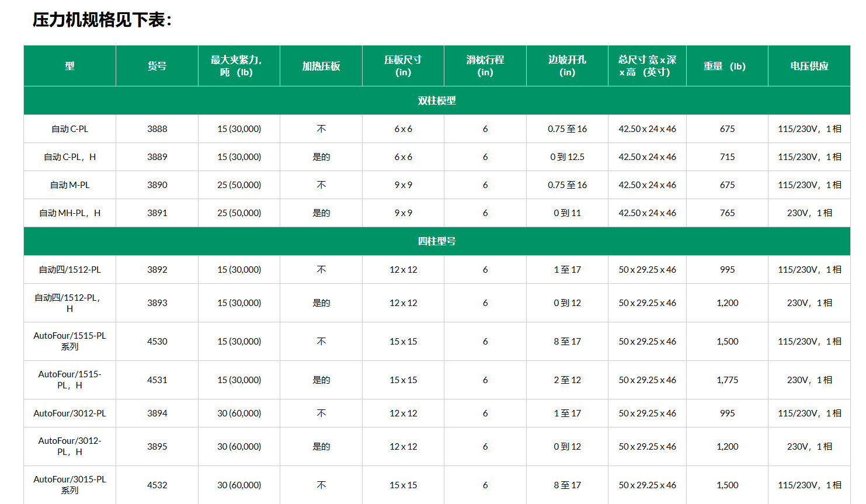Viewport: 866px width, 504px height.
Task: Click the 最大夹紧力, 吨 (lb) header
Action: 239,66
